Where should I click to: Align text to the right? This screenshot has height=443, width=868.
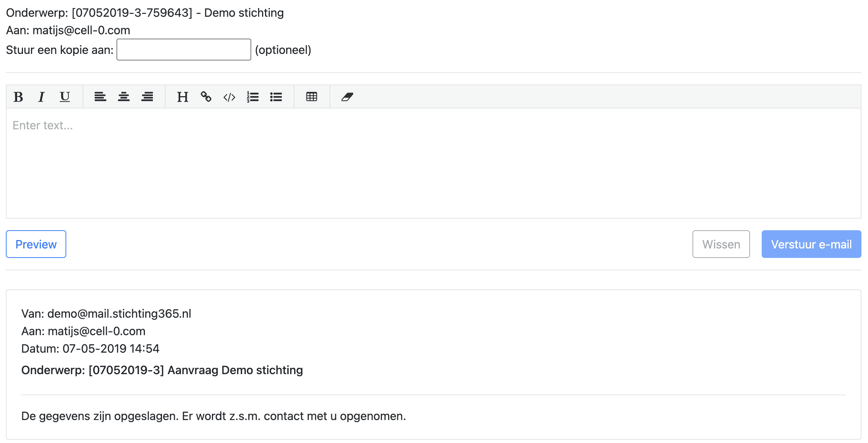tap(147, 97)
